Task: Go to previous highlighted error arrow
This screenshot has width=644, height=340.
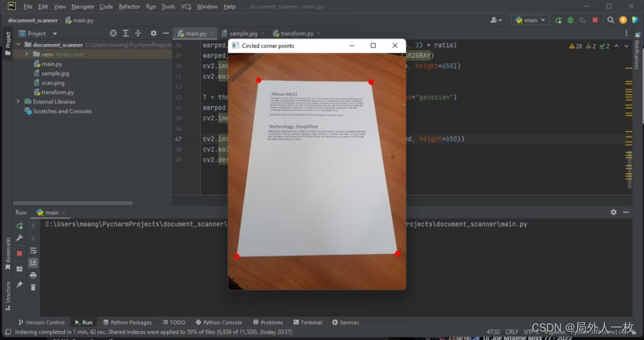Action: coord(617,46)
